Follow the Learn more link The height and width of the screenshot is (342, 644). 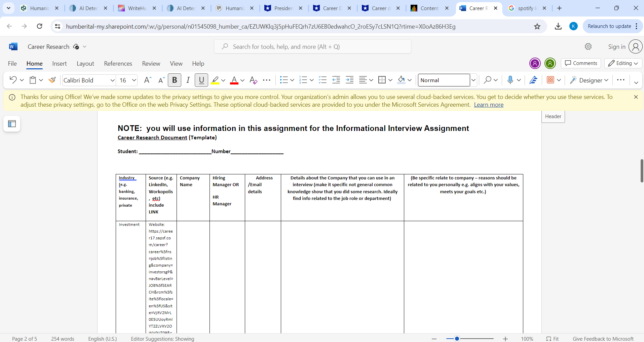[x=488, y=105]
